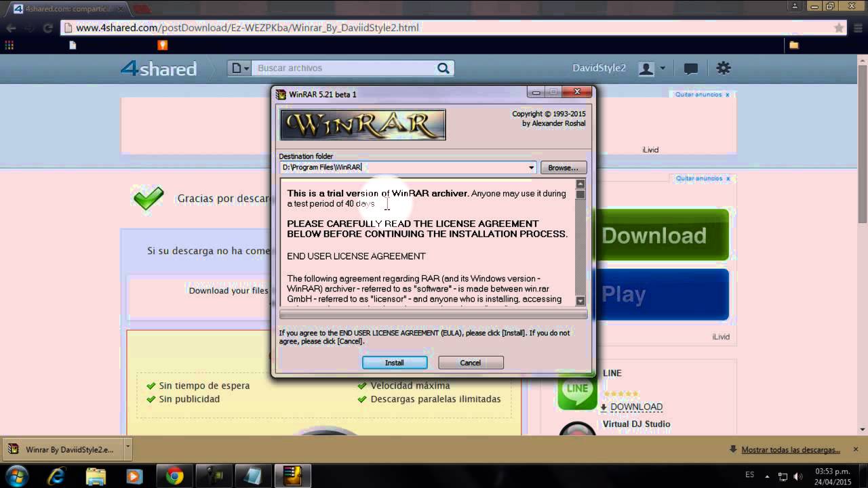Click the orange bookmark icon in bookmarks bar
Image resolution: width=868 pixels, height=488 pixels.
tap(162, 45)
